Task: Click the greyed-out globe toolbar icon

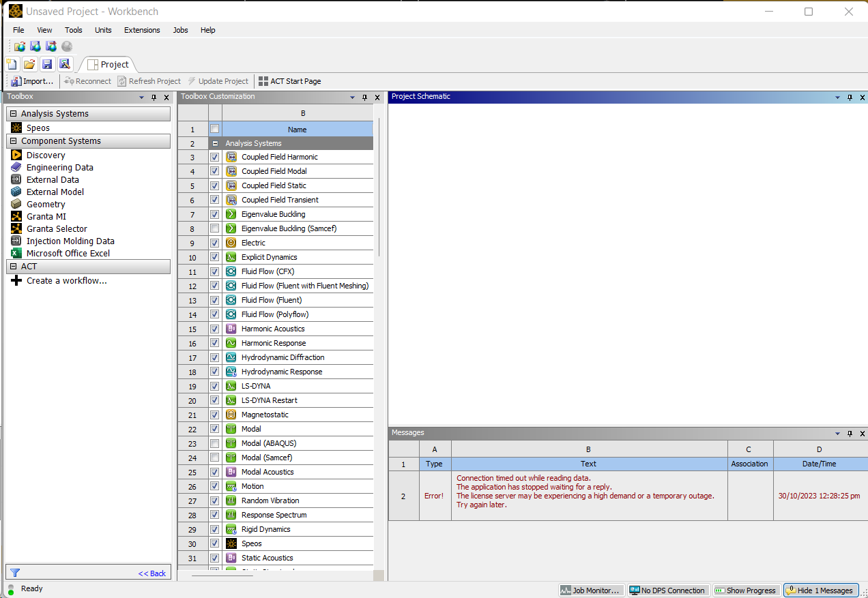Action: pos(67,46)
